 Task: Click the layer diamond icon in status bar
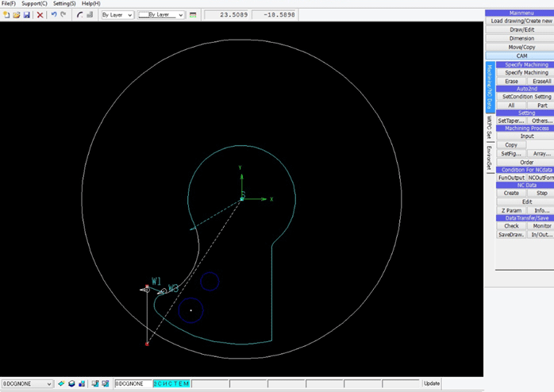pyautogui.click(x=61, y=383)
